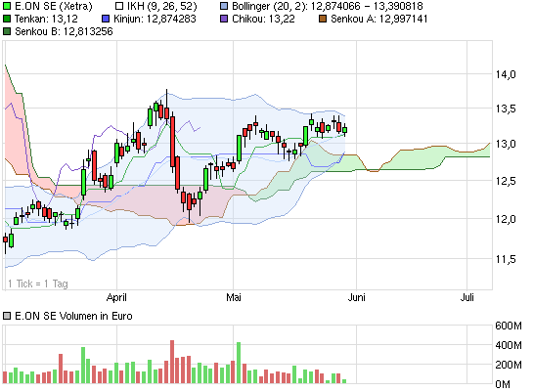Click the tallest red volume bar in mid-April
533x392 pixels.
click(x=172, y=362)
